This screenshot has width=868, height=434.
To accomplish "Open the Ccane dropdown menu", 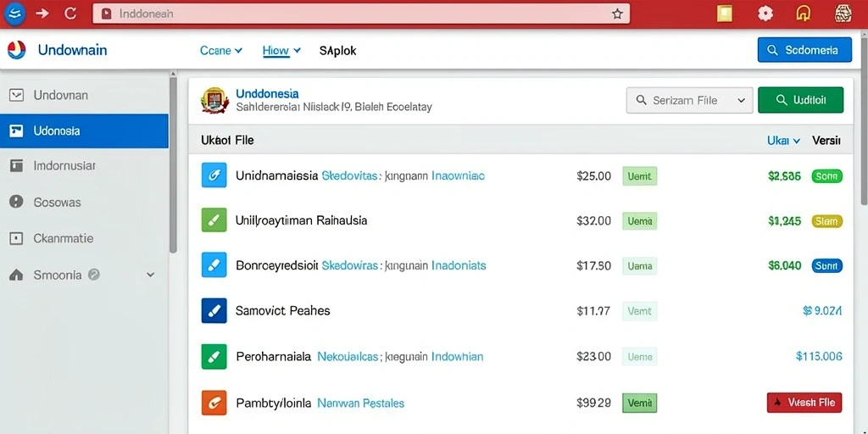I will pos(221,50).
